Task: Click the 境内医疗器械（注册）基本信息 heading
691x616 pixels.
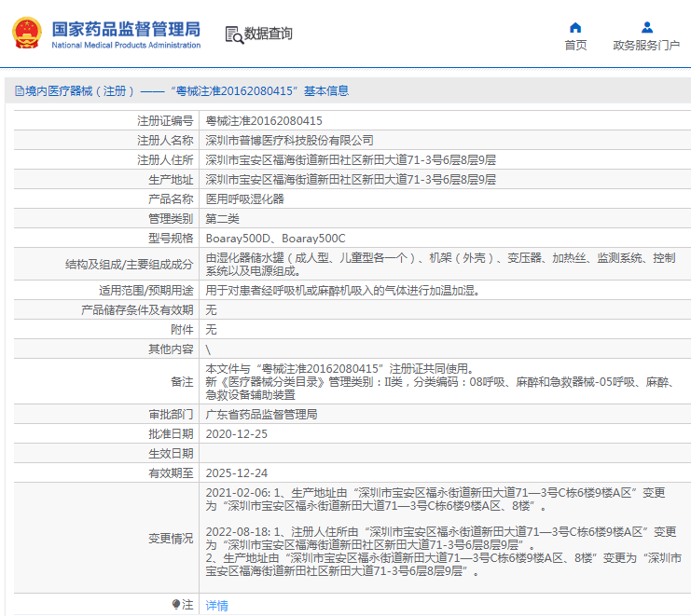Action: pyautogui.click(x=187, y=91)
